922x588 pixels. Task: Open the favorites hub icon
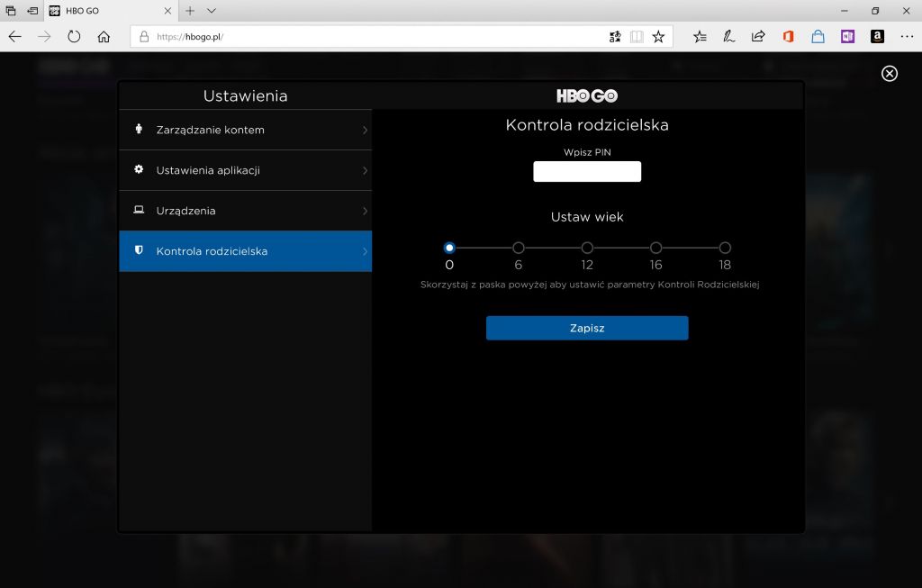pyautogui.click(x=700, y=36)
